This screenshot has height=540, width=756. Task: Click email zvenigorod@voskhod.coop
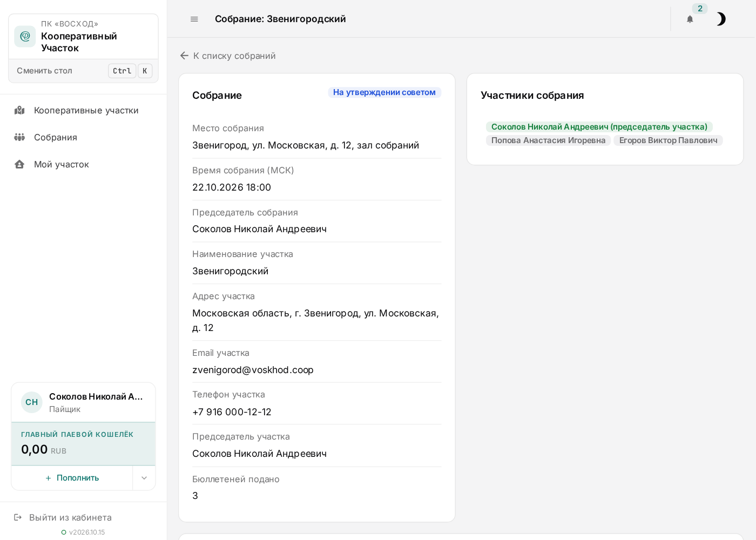(253, 370)
